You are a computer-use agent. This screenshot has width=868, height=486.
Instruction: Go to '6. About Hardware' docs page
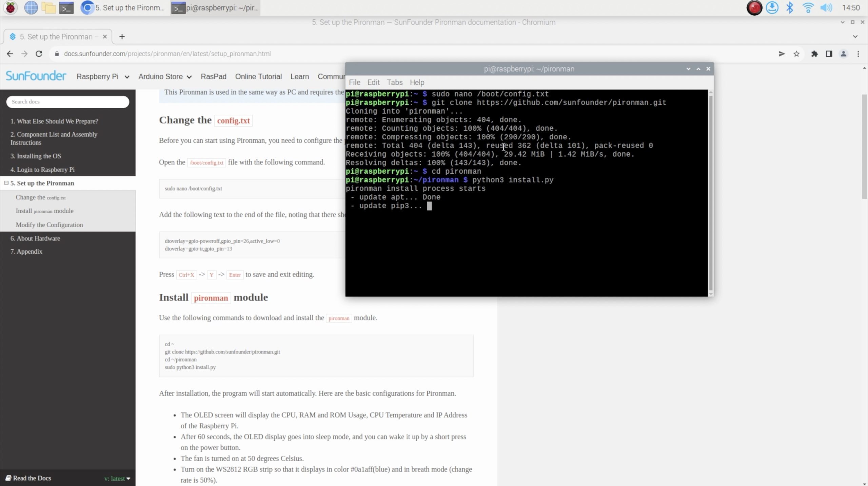pos(35,238)
